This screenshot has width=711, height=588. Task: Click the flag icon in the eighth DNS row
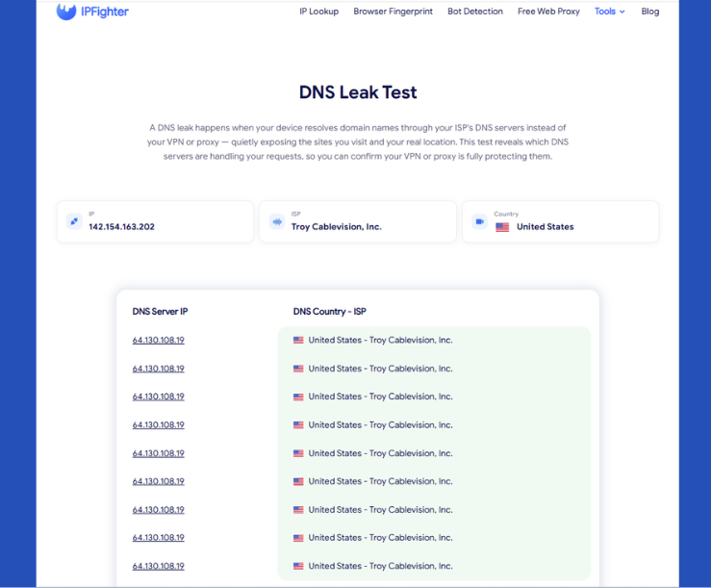[298, 538]
